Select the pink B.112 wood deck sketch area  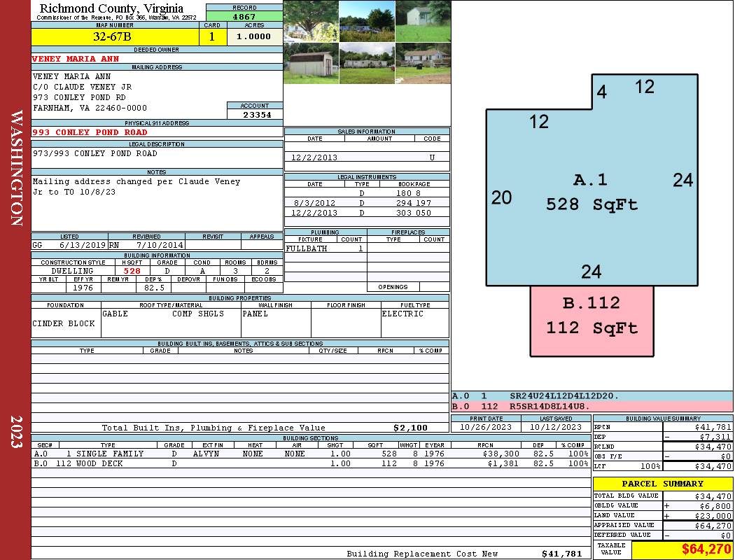(x=591, y=321)
